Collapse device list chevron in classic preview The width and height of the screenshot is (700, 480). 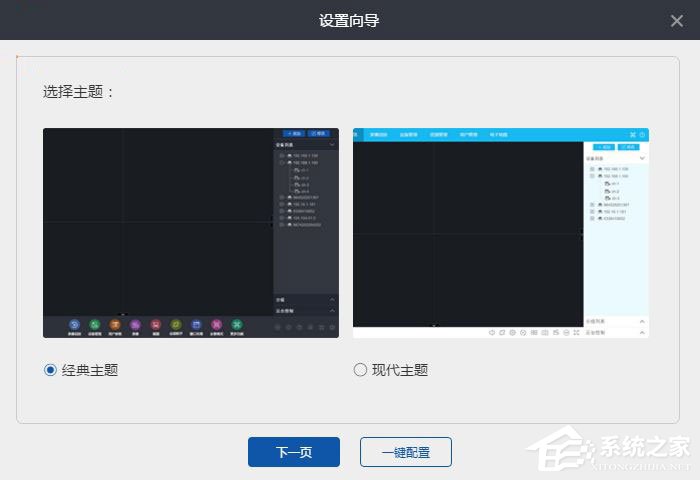[332, 145]
